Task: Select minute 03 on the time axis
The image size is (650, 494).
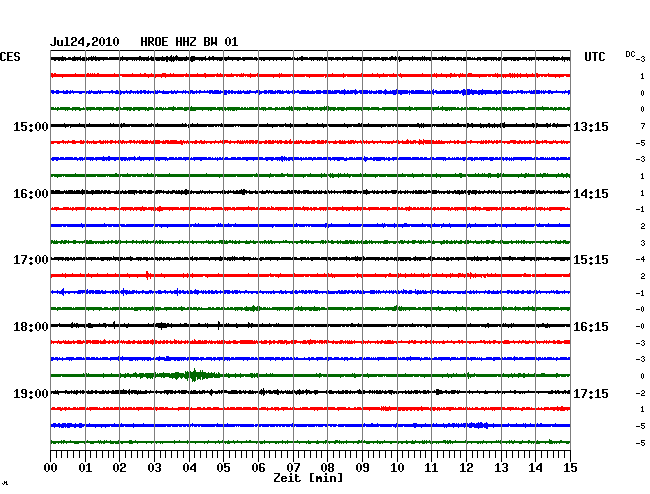Action: click(x=154, y=468)
